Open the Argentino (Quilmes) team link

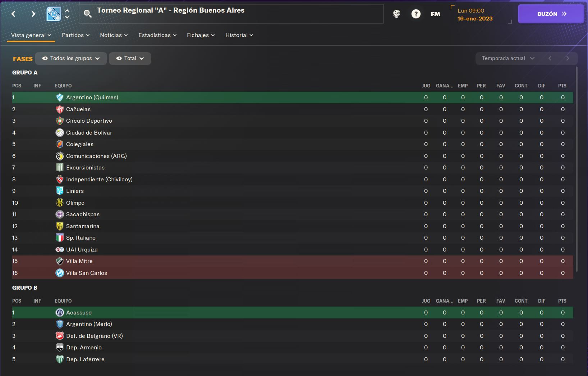pyautogui.click(x=92, y=98)
